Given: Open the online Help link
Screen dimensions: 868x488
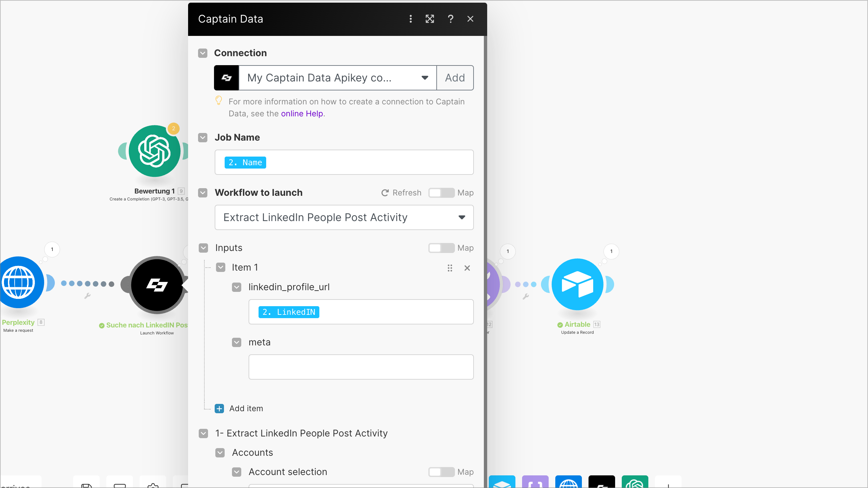Looking at the screenshot, I should point(302,114).
